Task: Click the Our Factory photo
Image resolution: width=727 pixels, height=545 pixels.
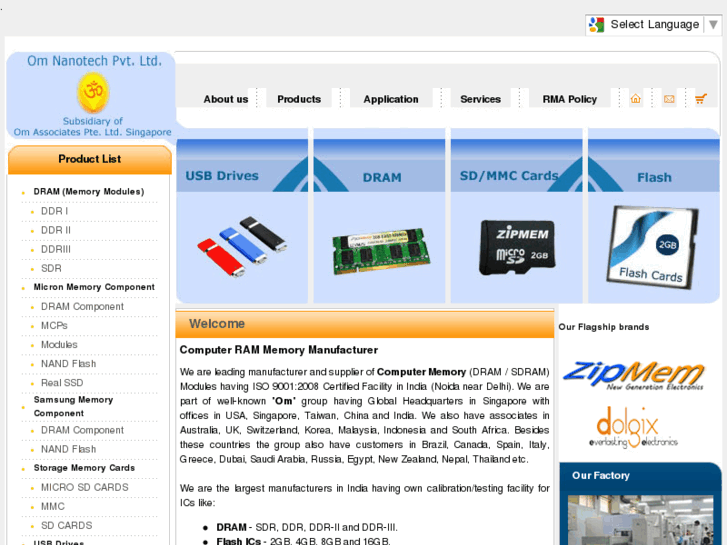Action: (640, 520)
